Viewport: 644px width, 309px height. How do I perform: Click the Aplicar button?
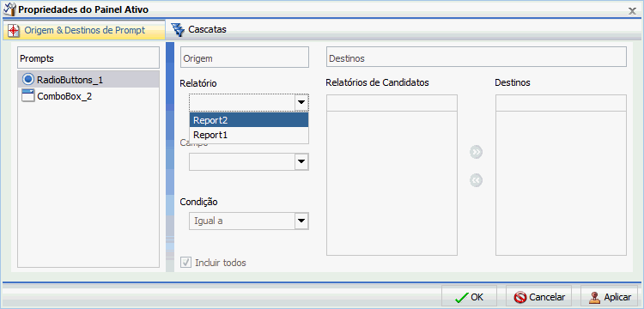coord(610,297)
